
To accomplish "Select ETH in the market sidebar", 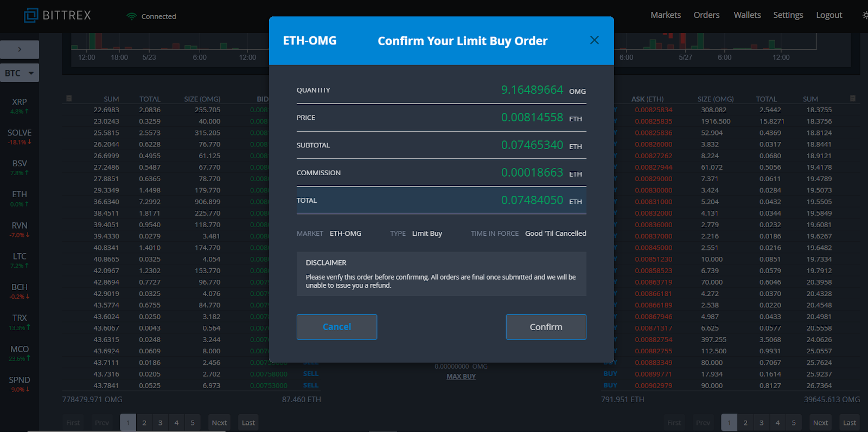I will (x=20, y=198).
